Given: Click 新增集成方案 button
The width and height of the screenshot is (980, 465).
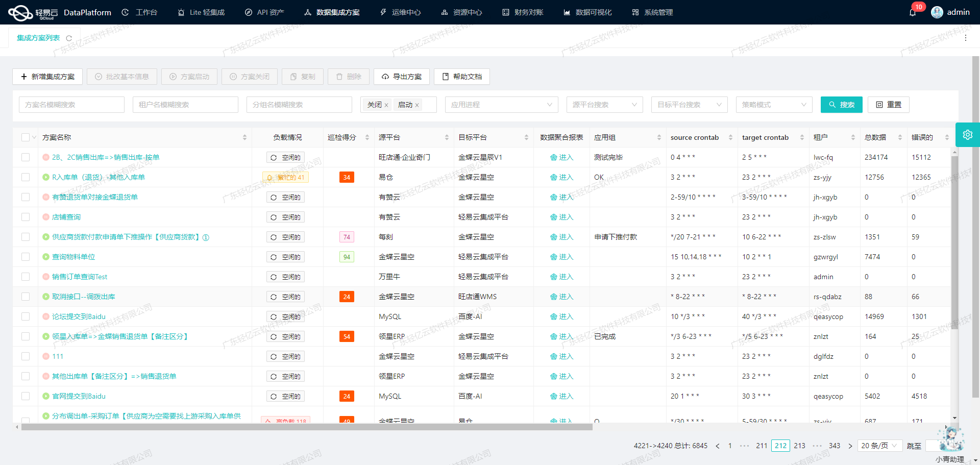Looking at the screenshot, I should point(47,77).
